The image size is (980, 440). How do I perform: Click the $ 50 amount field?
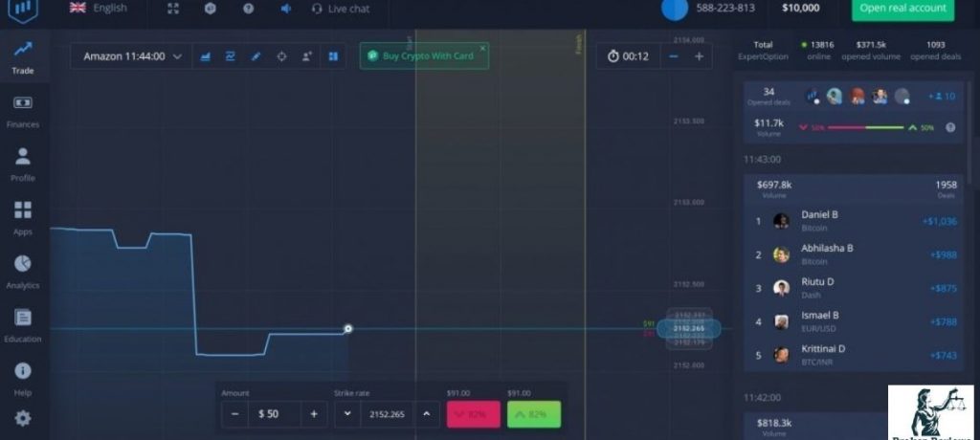275,414
